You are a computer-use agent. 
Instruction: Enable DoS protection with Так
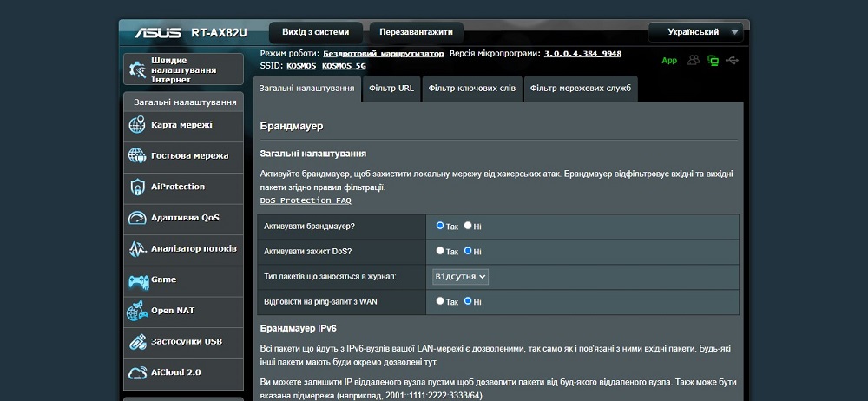[x=440, y=250]
